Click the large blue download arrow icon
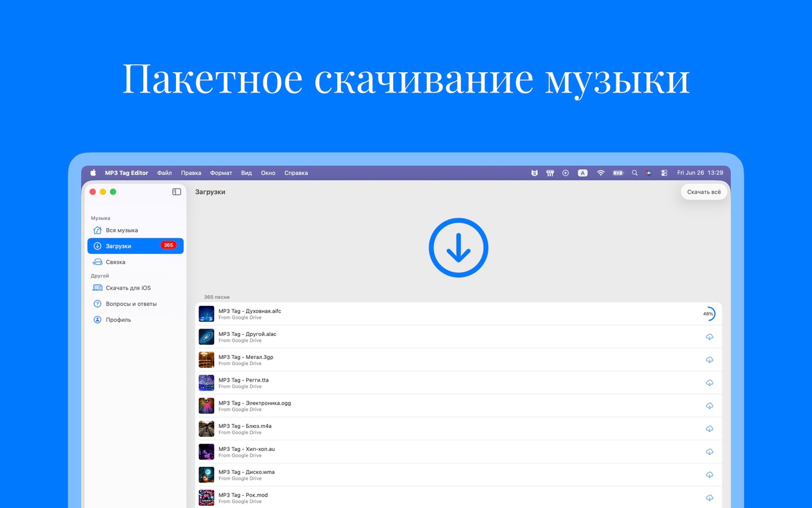 [458, 248]
